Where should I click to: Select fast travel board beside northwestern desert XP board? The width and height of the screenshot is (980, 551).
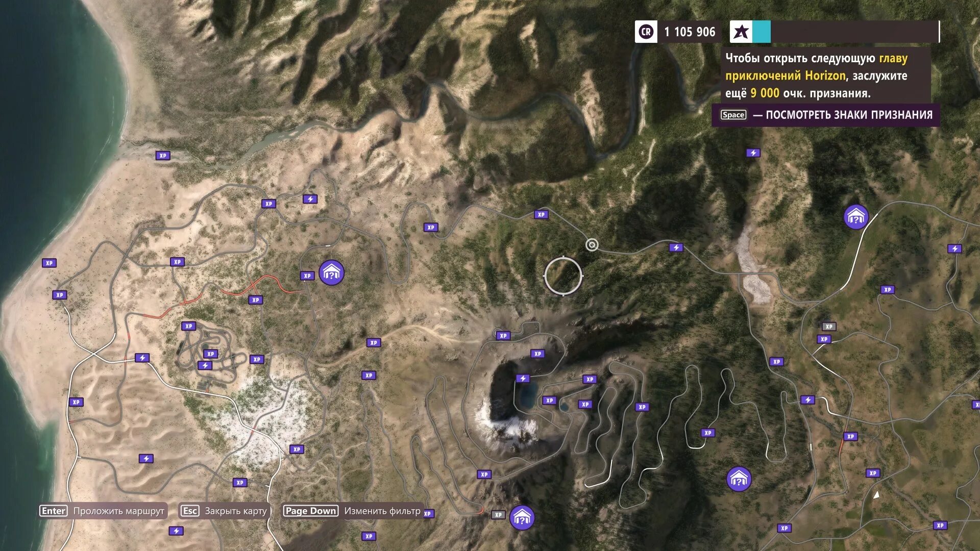coord(310,199)
